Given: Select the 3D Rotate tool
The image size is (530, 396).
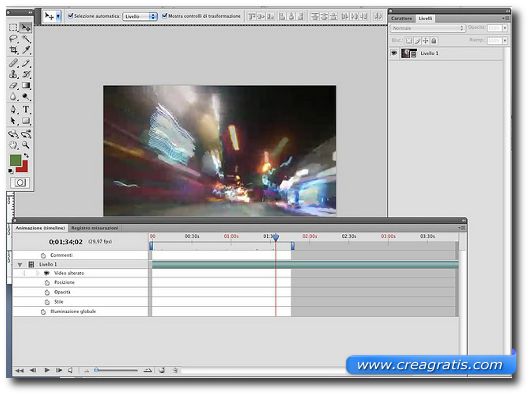Looking at the screenshot, I should [x=13, y=134].
